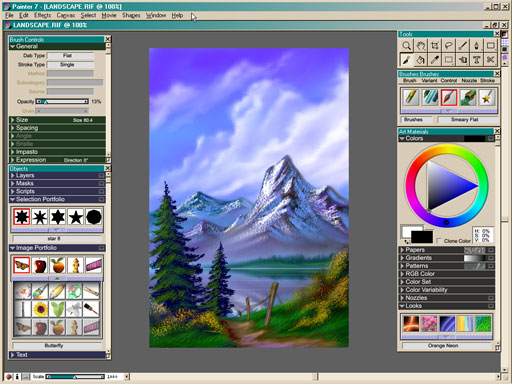
Task: Collapse the Image Portfolio section
Action: pyautogui.click(x=13, y=248)
